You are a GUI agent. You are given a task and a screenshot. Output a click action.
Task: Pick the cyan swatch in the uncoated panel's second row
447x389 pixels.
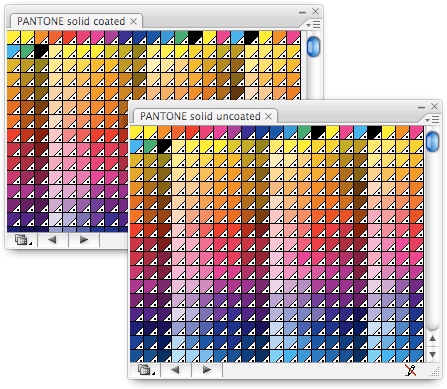[136, 146]
